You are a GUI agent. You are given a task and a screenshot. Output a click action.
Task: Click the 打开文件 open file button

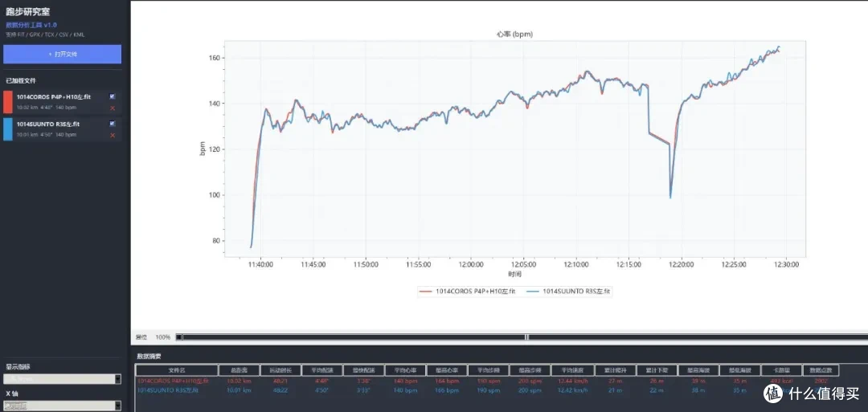coord(62,54)
